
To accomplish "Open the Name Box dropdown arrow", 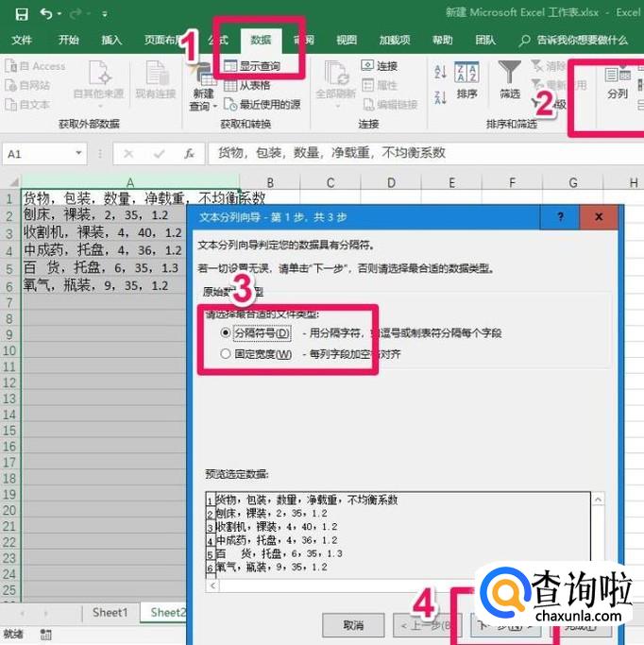I will point(78,153).
